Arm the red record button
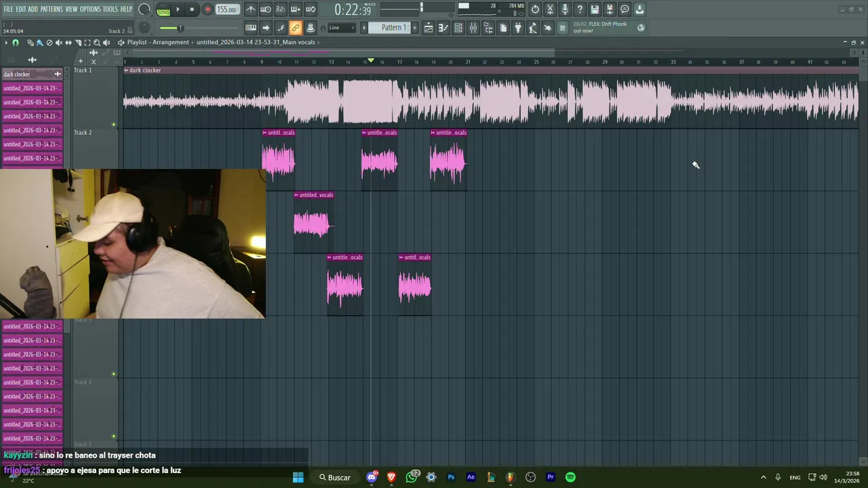This screenshot has height=488, width=868. point(208,9)
